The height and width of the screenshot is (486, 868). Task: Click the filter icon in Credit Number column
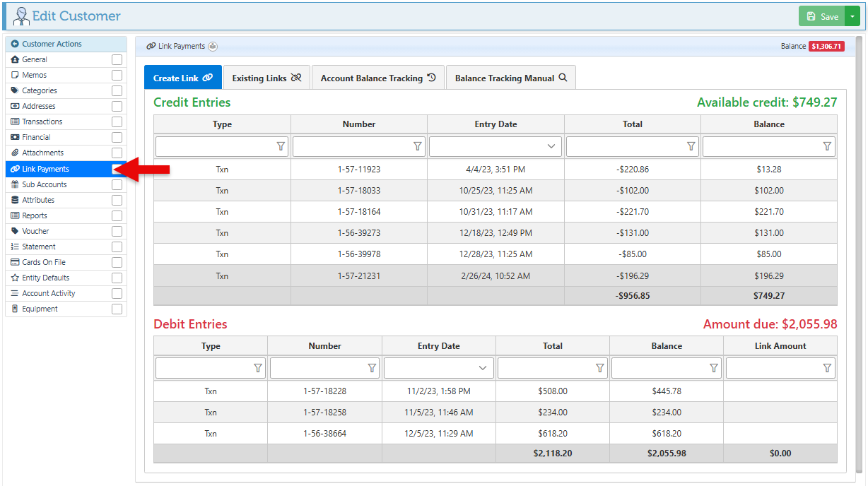[417, 146]
